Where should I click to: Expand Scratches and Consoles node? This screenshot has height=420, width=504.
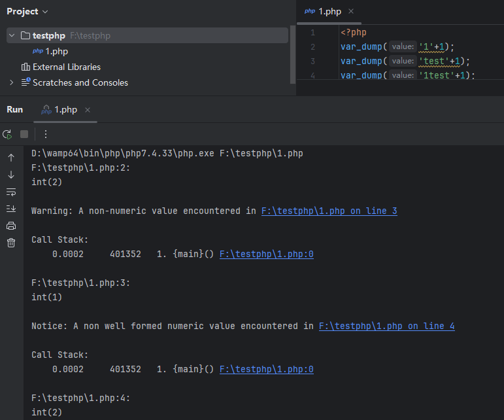pos(11,82)
